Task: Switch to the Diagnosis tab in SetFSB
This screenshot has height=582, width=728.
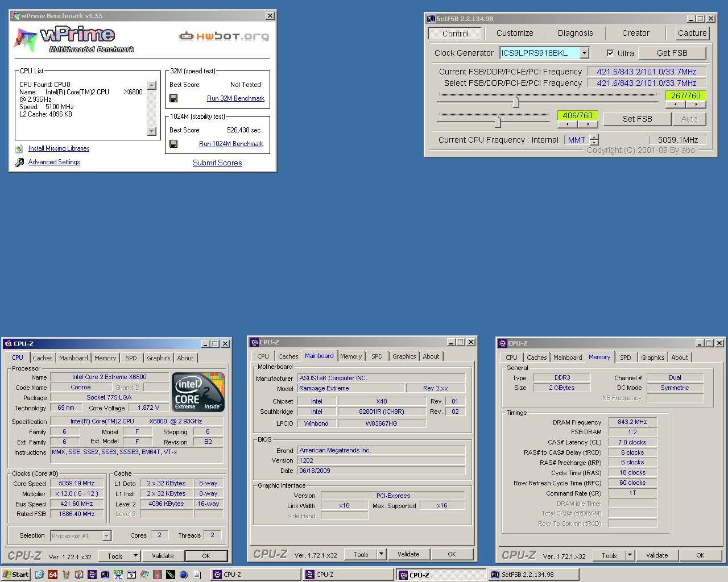Action: (575, 33)
